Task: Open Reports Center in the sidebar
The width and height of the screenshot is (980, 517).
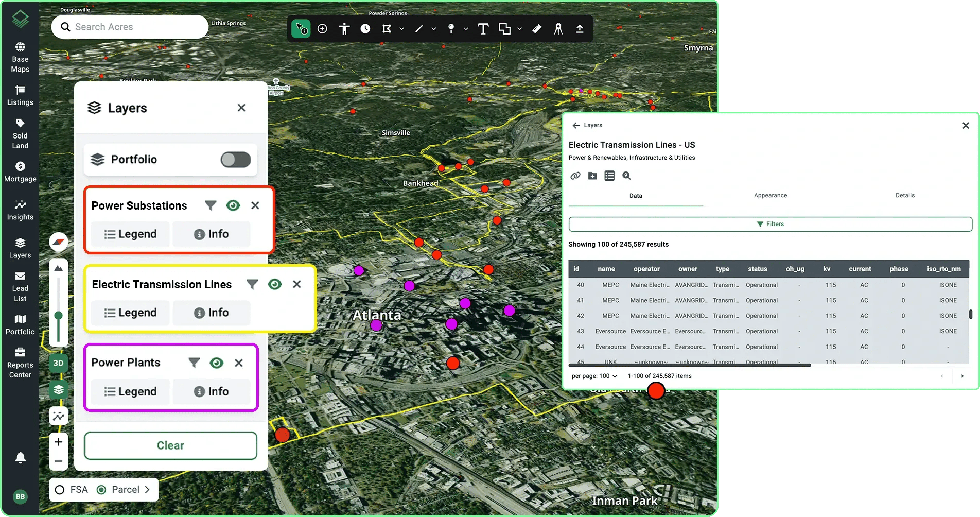Action: (20, 363)
